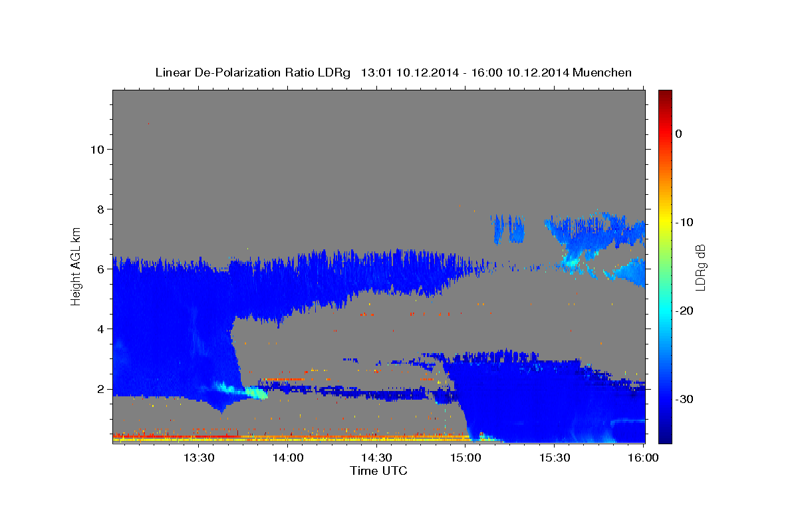Click the height tick label 2
Viewport: 798px width, 532px height.
(x=100, y=389)
